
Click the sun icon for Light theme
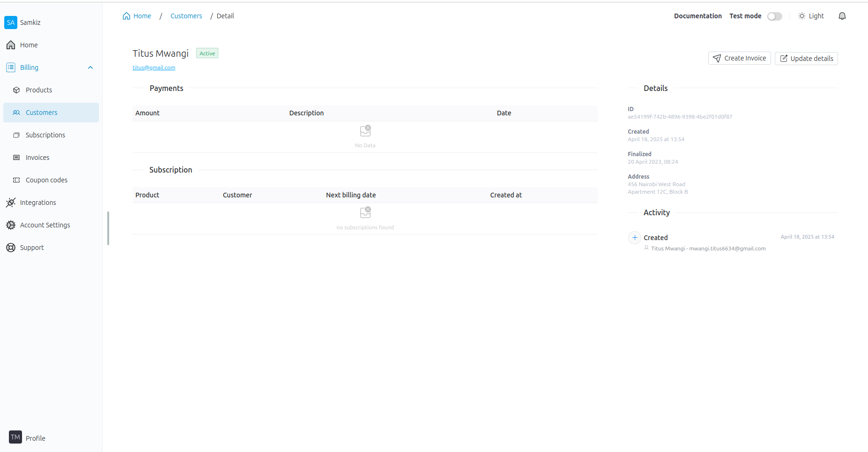pos(801,16)
